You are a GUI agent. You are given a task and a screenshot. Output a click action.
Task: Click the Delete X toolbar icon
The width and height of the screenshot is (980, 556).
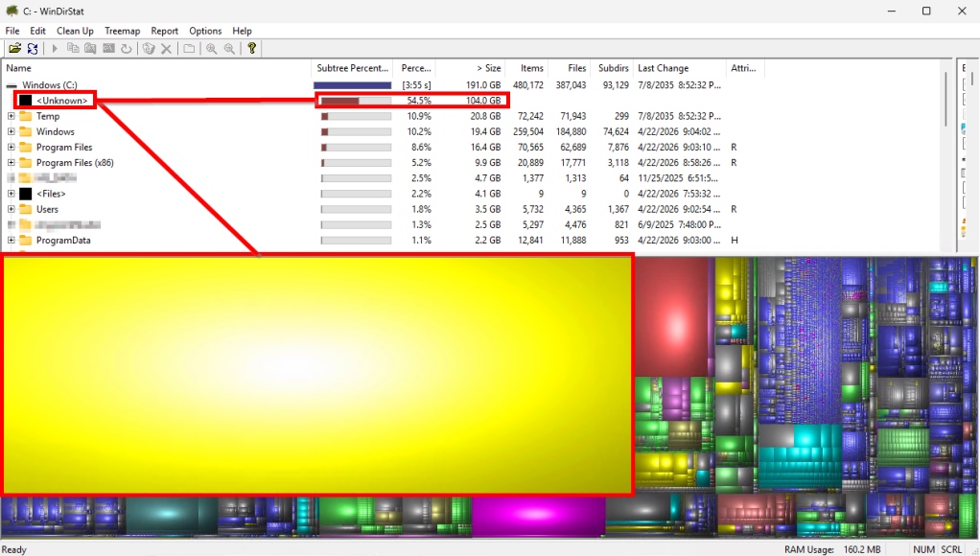166,49
